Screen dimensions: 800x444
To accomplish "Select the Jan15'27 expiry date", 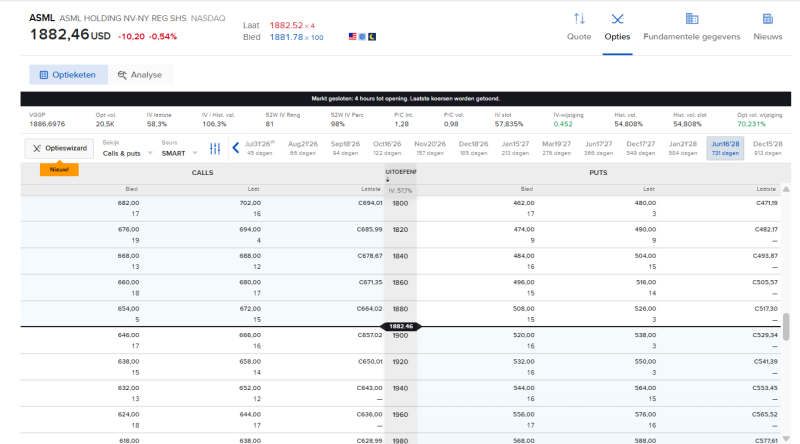I will click(x=515, y=148).
